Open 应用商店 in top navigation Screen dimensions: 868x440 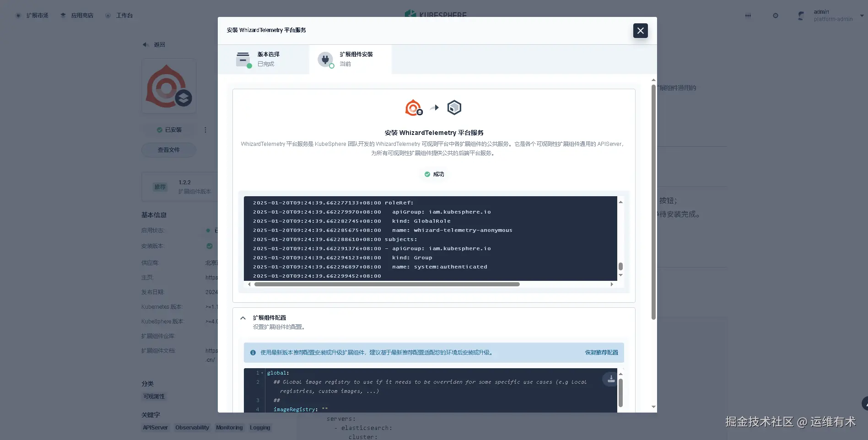click(x=77, y=16)
